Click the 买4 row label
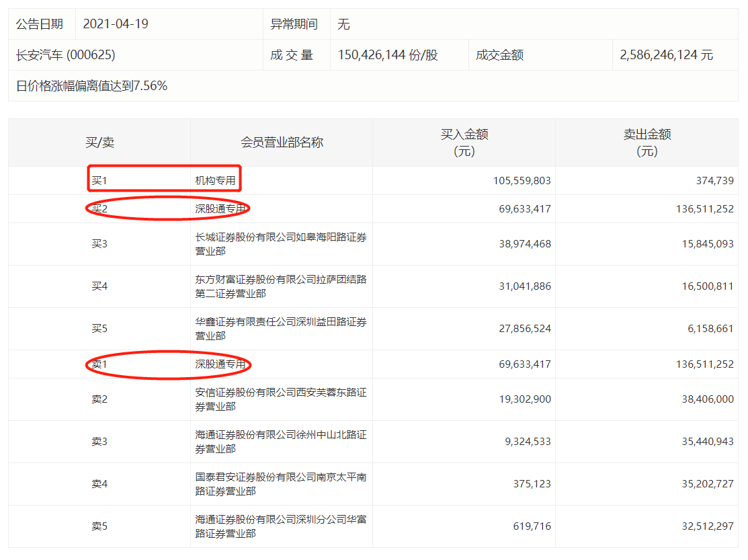The width and height of the screenshot is (748, 560). 99,286
